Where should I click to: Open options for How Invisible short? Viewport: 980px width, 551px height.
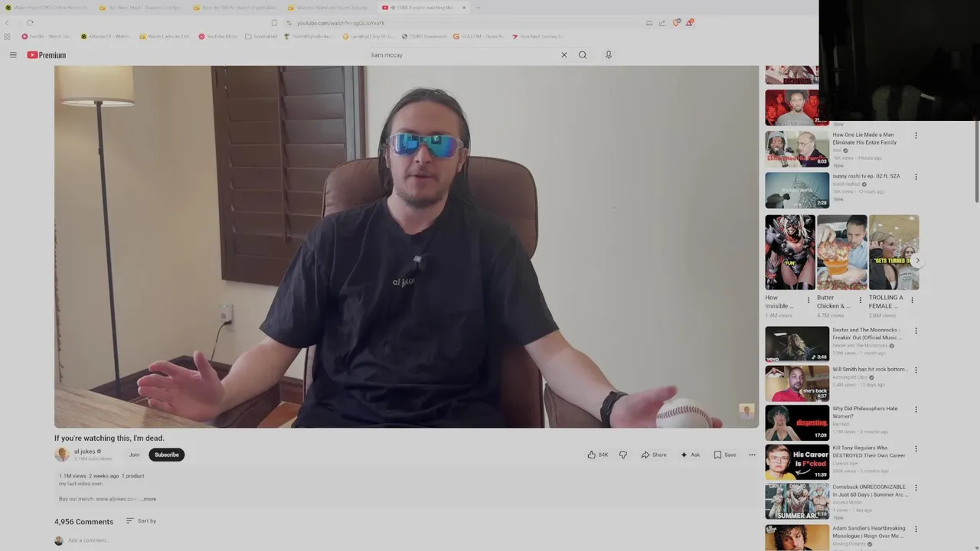coord(808,300)
